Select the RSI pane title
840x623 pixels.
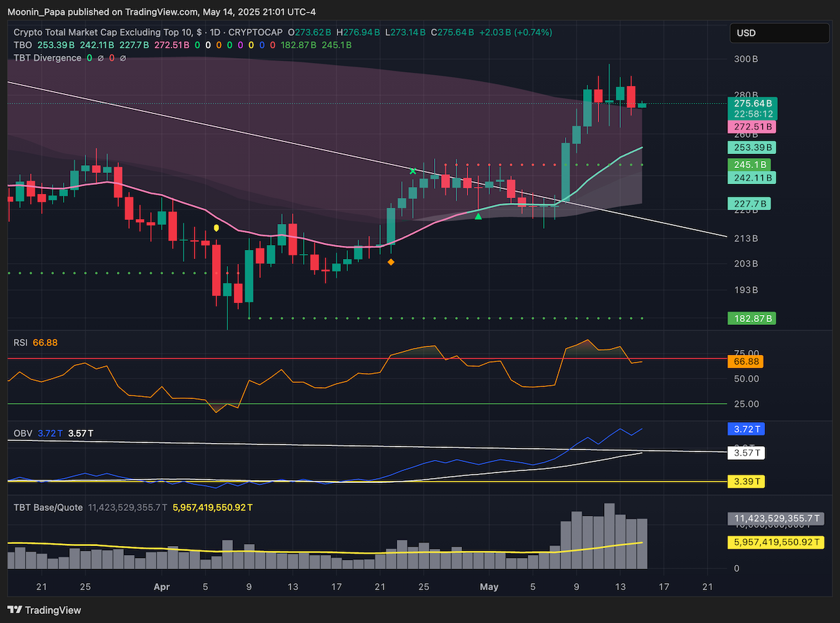[x=20, y=342]
